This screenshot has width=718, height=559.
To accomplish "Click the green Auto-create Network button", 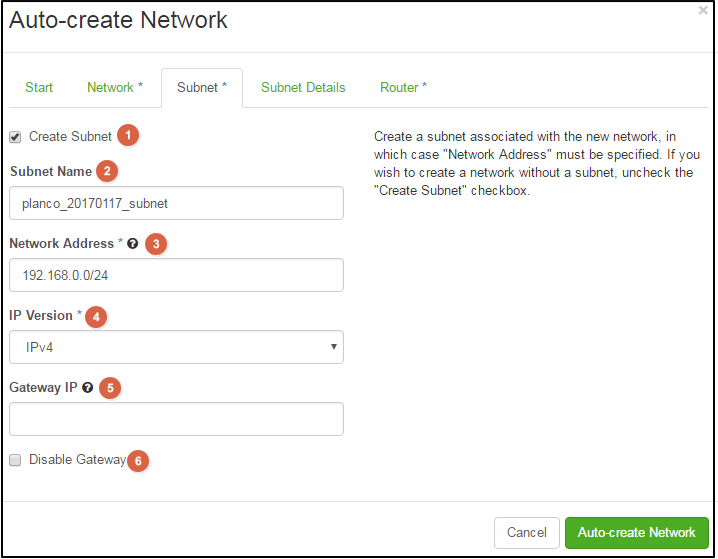I will tap(636, 532).
